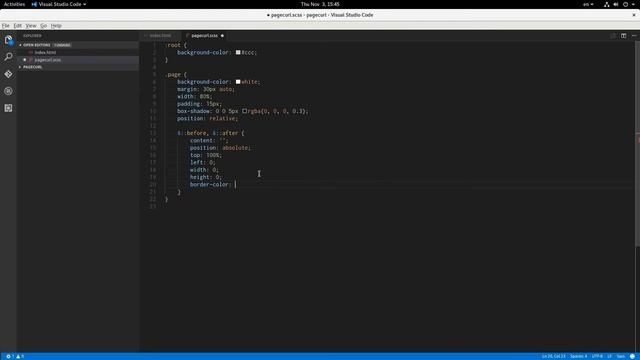
Task: Click the 'content: '';' line
Action: [209, 140]
